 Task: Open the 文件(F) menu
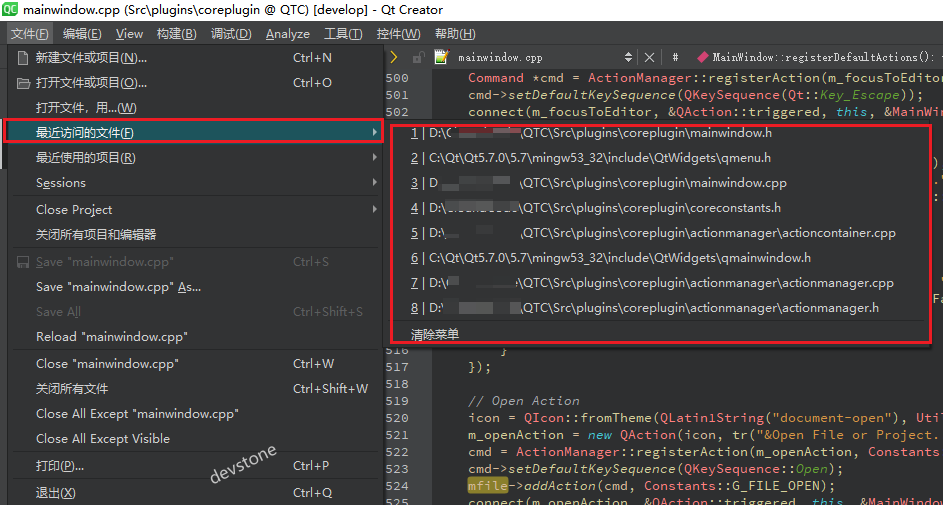[x=31, y=34]
